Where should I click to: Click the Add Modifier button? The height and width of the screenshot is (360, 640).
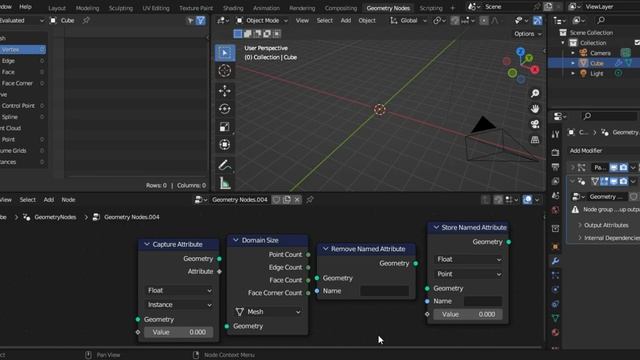pyautogui.click(x=603, y=151)
